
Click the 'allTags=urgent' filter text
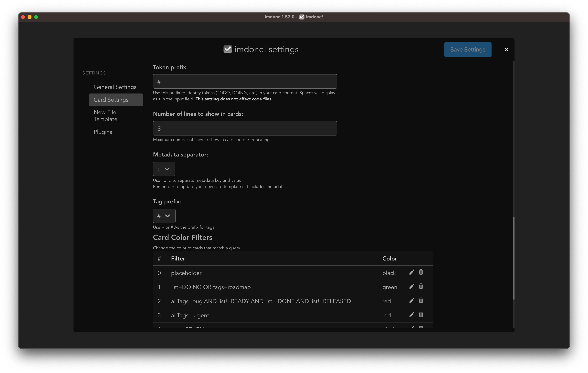coord(190,315)
